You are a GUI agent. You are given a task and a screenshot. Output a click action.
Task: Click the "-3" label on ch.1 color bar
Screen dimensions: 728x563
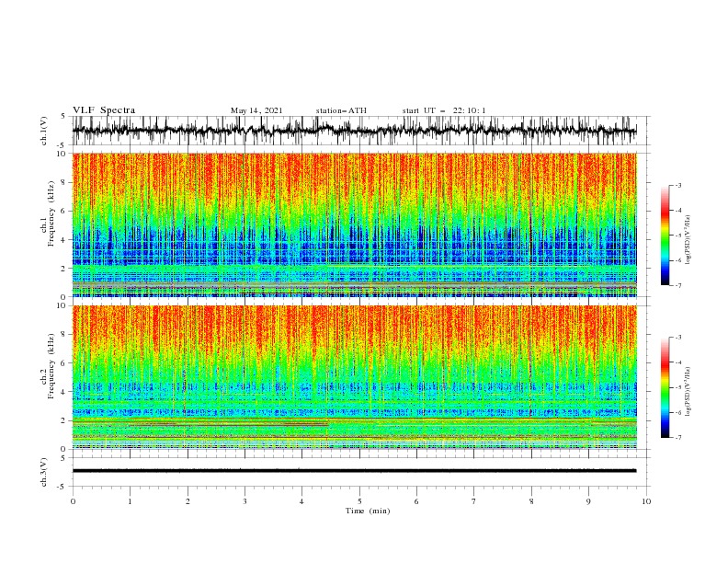tap(677, 185)
